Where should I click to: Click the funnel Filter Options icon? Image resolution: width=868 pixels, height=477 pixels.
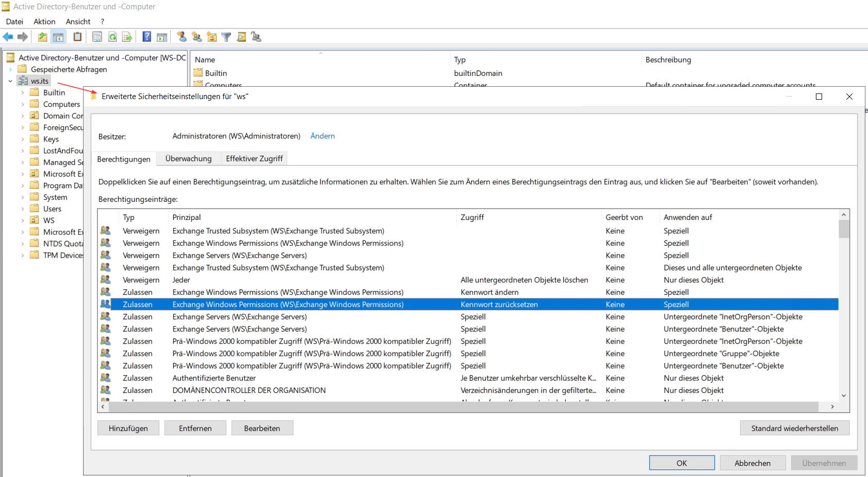[226, 37]
